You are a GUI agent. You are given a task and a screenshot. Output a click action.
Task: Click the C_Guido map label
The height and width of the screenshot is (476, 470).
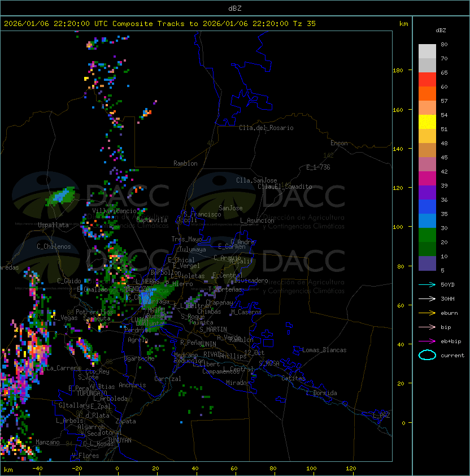tap(69, 281)
